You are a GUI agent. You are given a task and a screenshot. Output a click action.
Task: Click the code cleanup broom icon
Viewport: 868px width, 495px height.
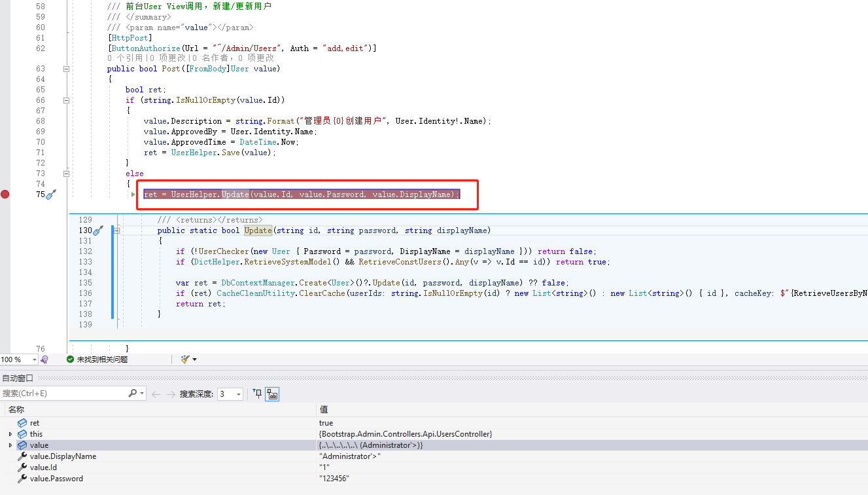coord(185,359)
